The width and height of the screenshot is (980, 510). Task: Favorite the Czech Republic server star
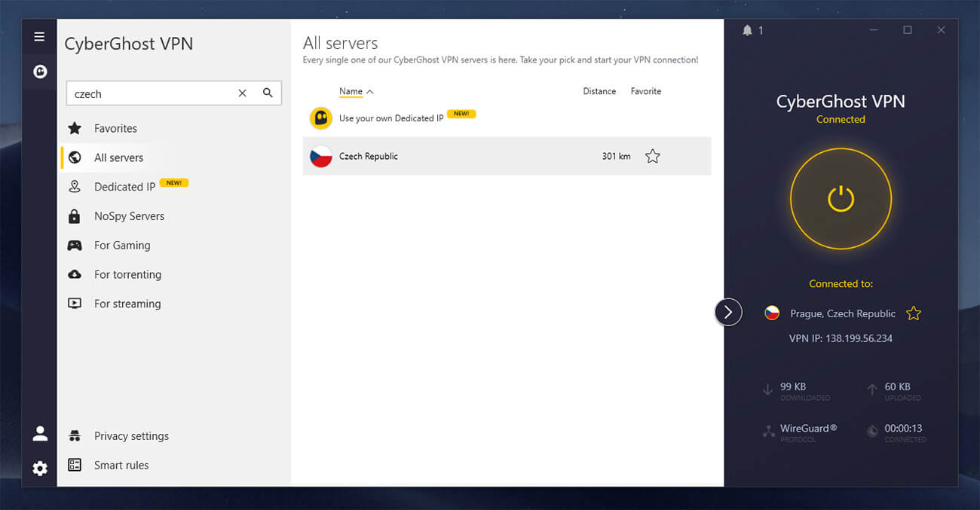click(x=653, y=157)
